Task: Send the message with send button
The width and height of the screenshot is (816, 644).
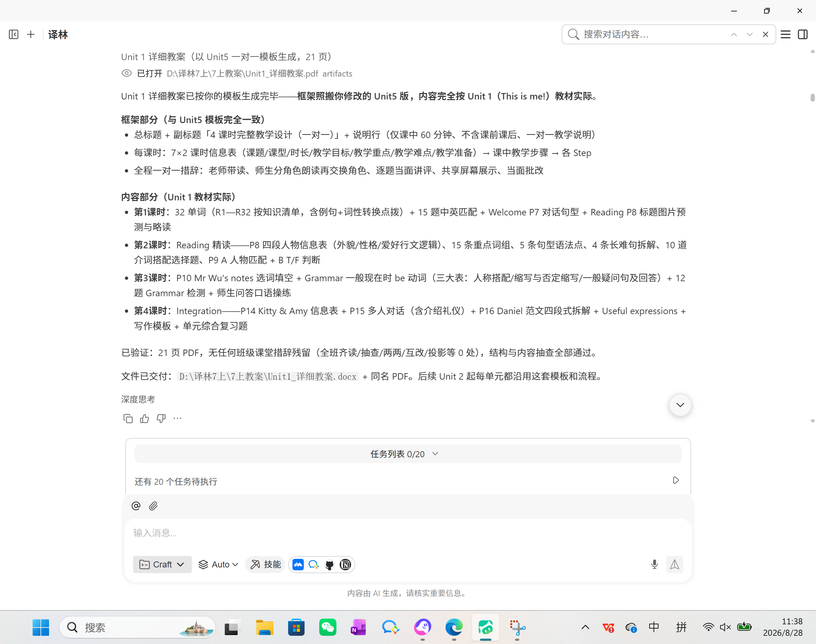Action: pos(674,565)
